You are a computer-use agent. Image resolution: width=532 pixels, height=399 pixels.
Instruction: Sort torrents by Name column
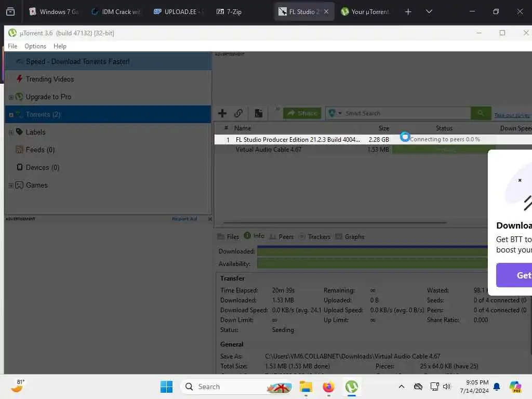[243, 128]
